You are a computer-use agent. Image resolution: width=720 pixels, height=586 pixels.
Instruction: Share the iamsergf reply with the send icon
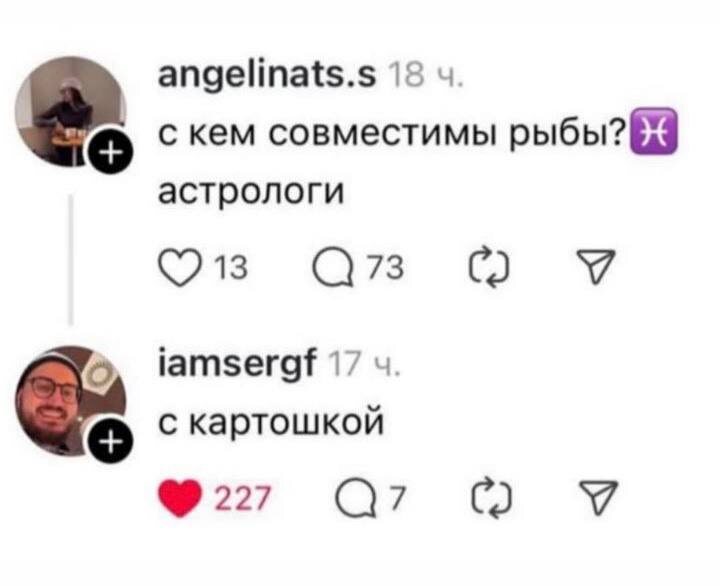pyautogui.click(x=598, y=497)
